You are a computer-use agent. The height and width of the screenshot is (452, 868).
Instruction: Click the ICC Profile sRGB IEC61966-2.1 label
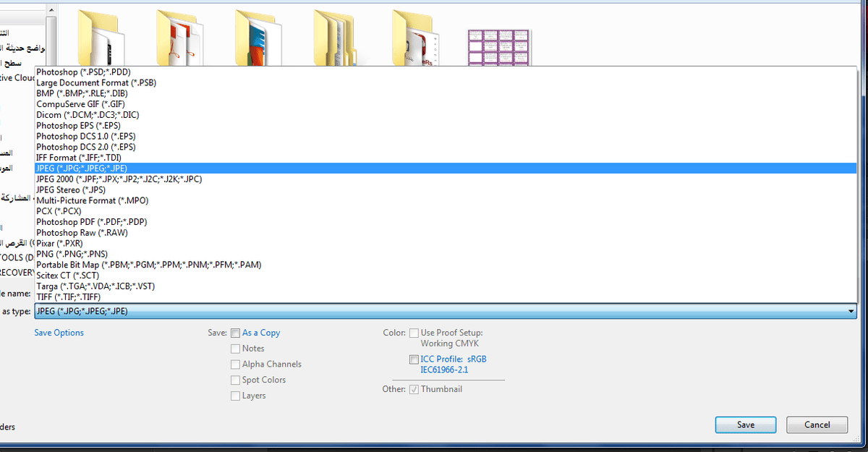coord(455,364)
